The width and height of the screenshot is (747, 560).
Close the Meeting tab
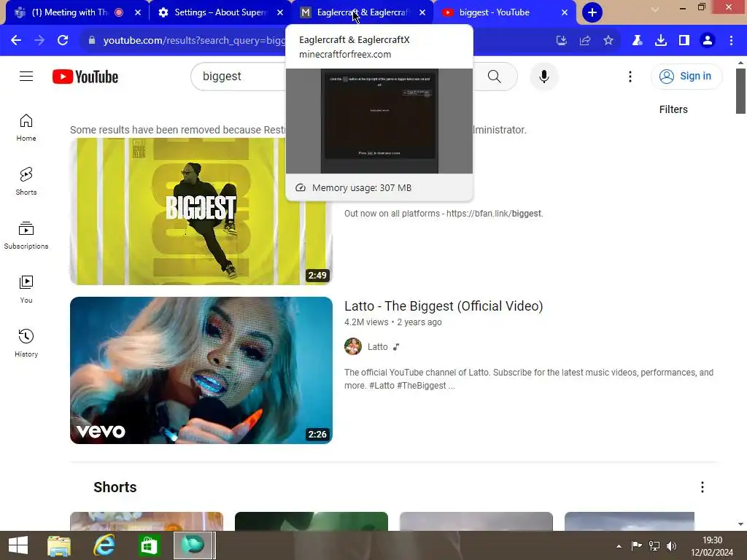coord(138,12)
